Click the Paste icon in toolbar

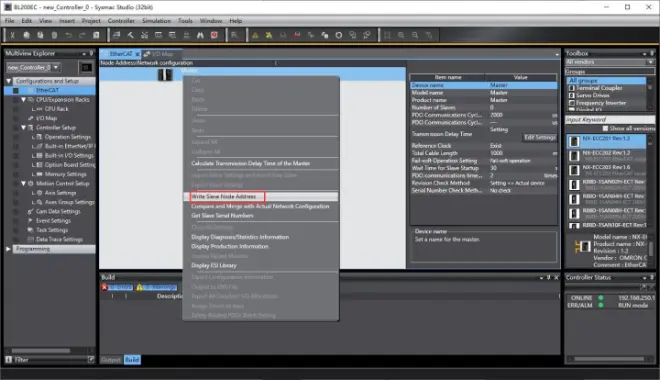coord(40,35)
